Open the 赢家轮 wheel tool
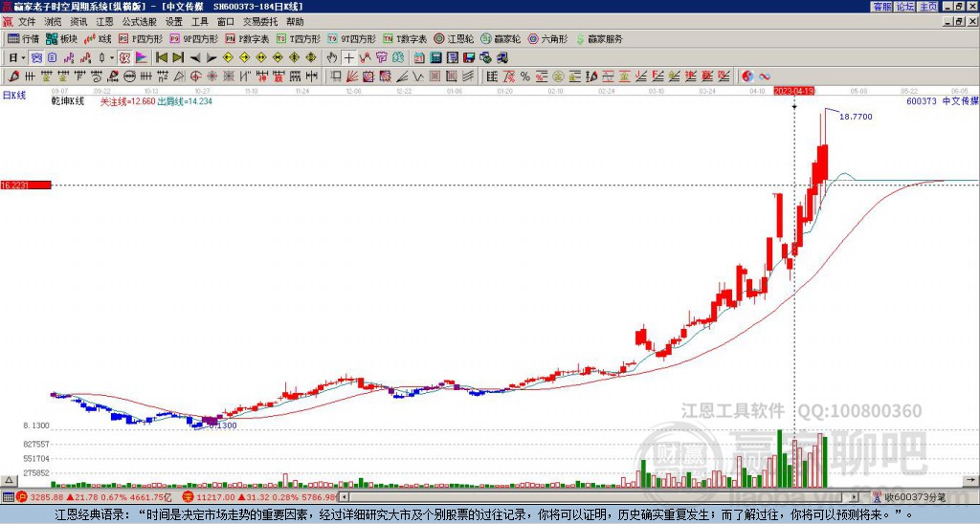The image size is (980, 524). (501, 38)
